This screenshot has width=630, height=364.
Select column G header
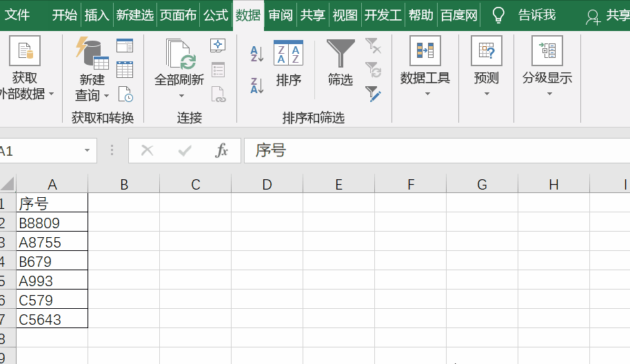click(482, 184)
